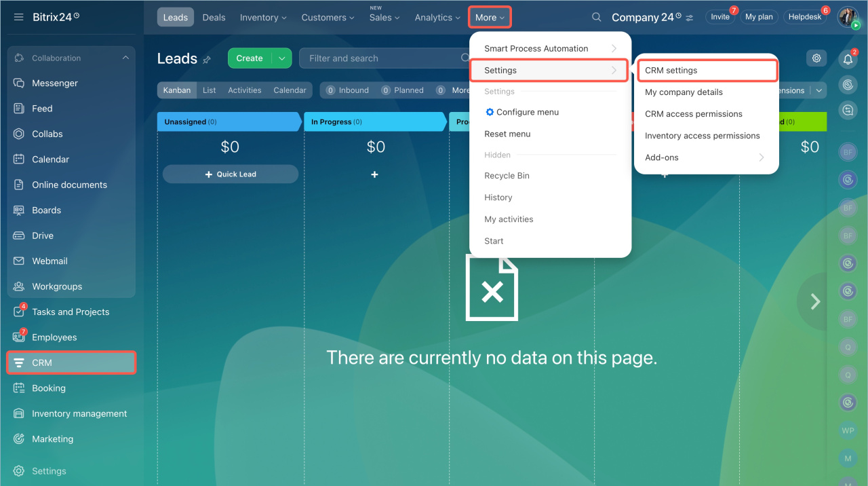Image resolution: width=868 pixels, height=486 pixels.
Task: Click Settings item in More menu
Action: (x=549, y=71)
